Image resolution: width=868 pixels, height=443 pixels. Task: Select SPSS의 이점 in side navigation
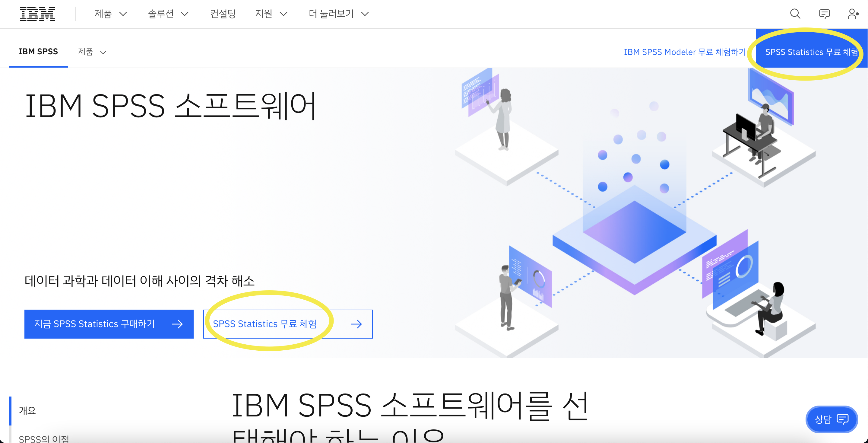pyautogui.click(x=44, y=438)
